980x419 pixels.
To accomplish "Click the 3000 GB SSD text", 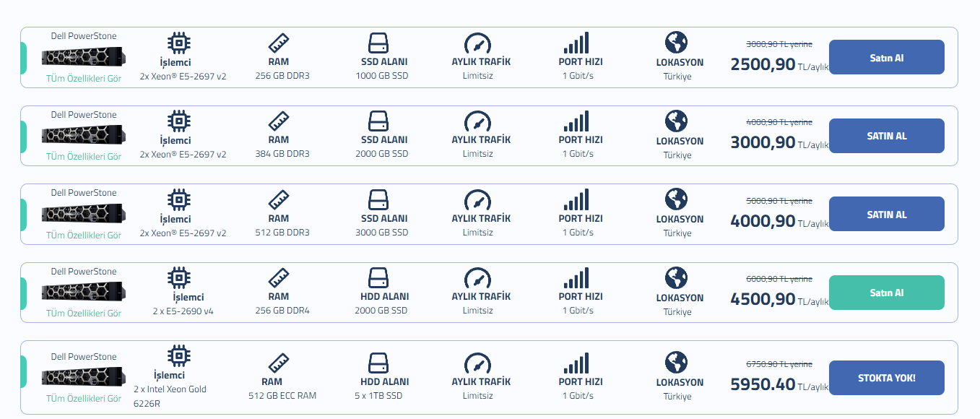I will 382,233.
